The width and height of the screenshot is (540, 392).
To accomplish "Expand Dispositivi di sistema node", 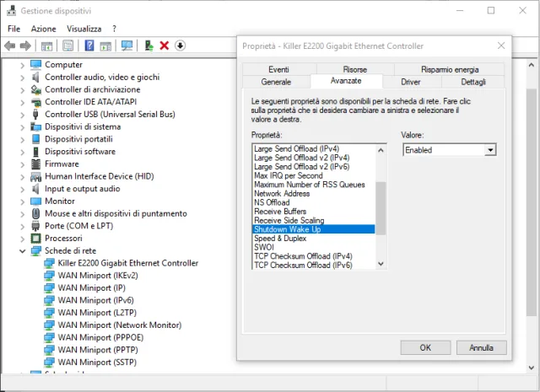I will coord(23,127).
